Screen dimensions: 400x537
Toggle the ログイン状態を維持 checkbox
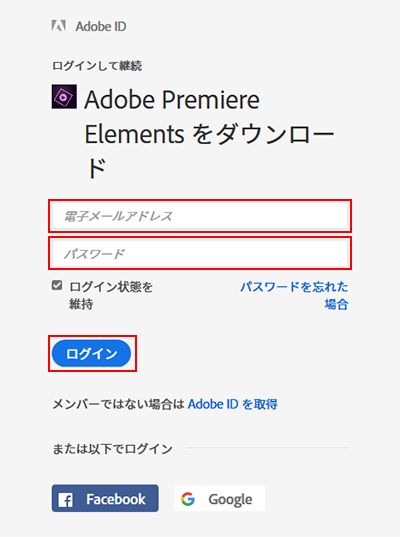[57, 285]
